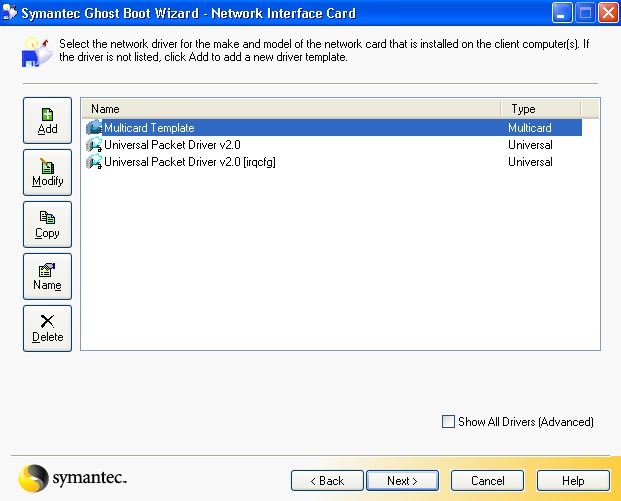Select the Multicard Template row name
Viewport: 621px width, 501px height.
[149, 128]
